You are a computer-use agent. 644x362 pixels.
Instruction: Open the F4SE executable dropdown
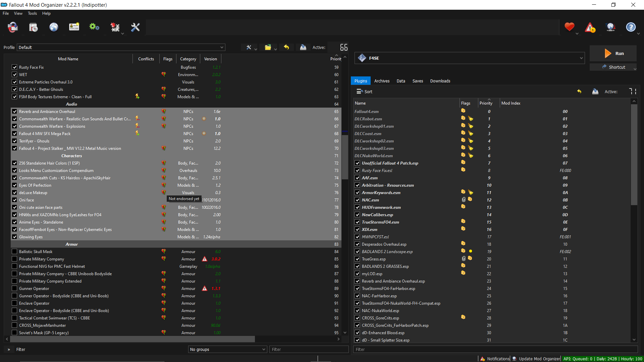point(470,58)
